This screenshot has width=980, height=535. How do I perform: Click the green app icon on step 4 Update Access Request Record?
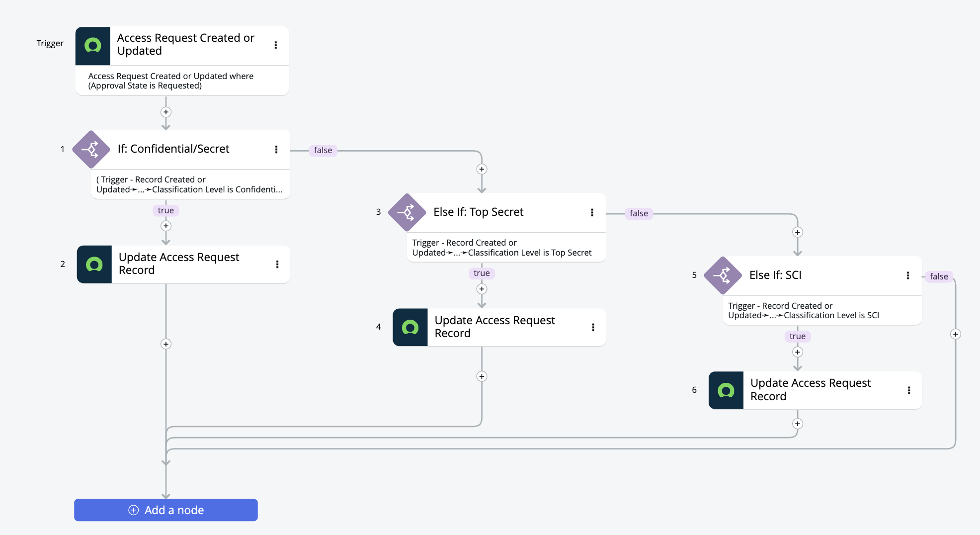[x=410, y=327]
